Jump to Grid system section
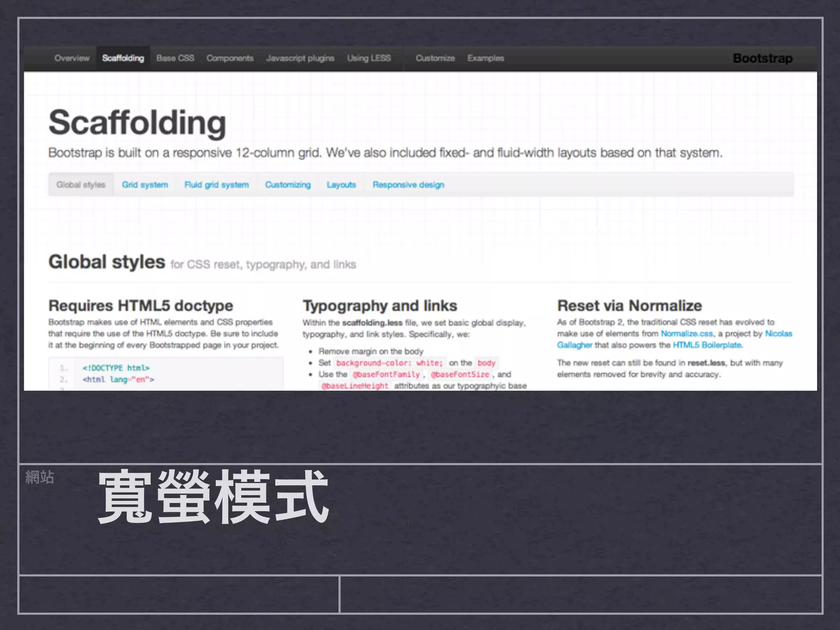Viewport: 840px width, 630px height. (145, 185)
